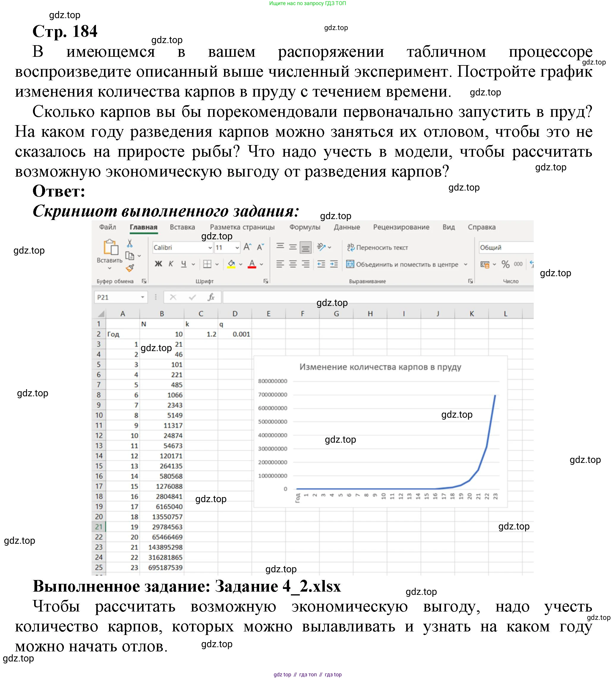Expand the Вставить paste options arrow
The height and width of the screenshot is (679, 616).
coord(109,268)
